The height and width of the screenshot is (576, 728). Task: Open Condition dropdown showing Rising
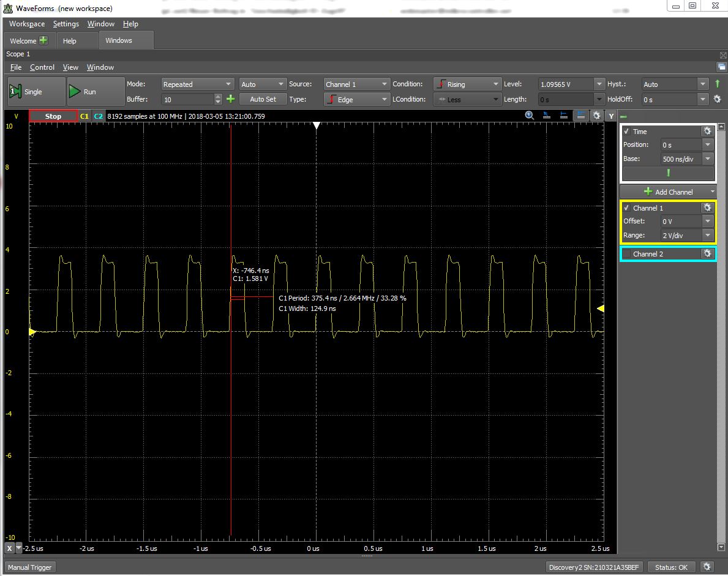pyautogui.click(x=468, y=84)
